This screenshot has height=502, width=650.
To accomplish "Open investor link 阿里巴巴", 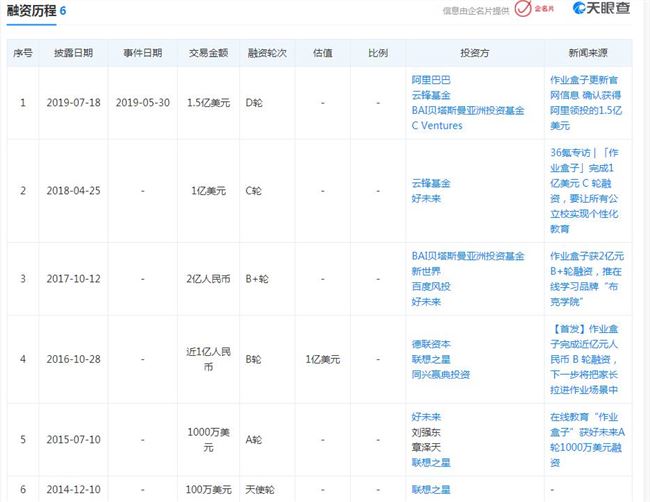I will 431,80.
